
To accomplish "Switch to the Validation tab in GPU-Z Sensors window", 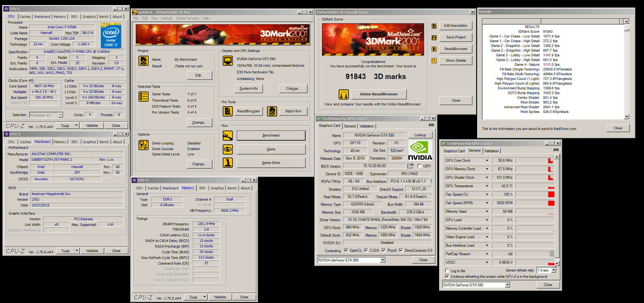I will click(492, 151).
